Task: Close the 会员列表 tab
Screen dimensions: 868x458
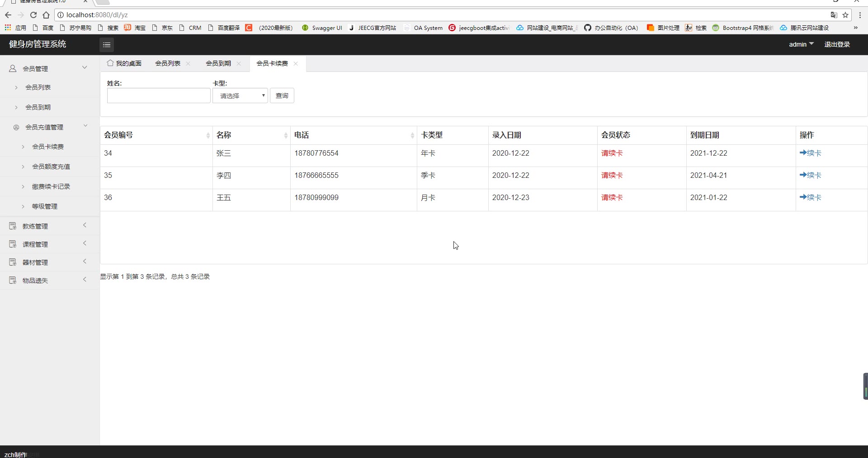Action: (x=188, y=63)
